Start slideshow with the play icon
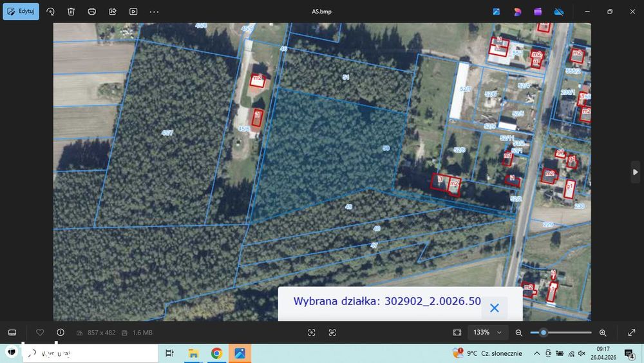The image size is (644, 363). tap(133, 12)
